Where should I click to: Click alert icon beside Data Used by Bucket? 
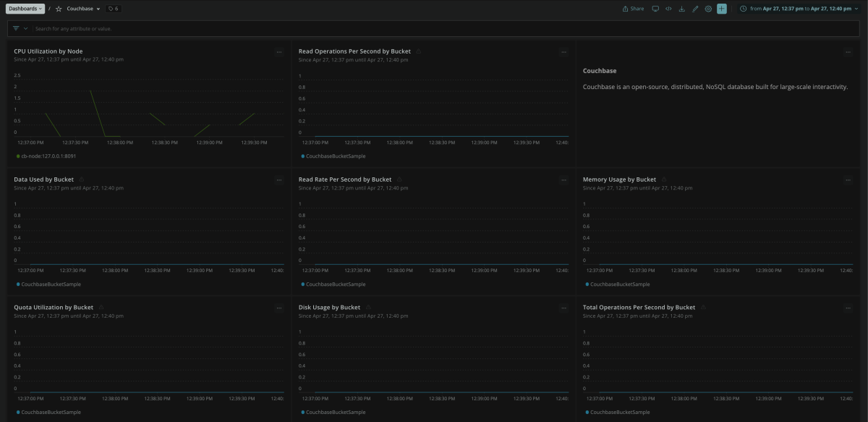coord(82,179)
